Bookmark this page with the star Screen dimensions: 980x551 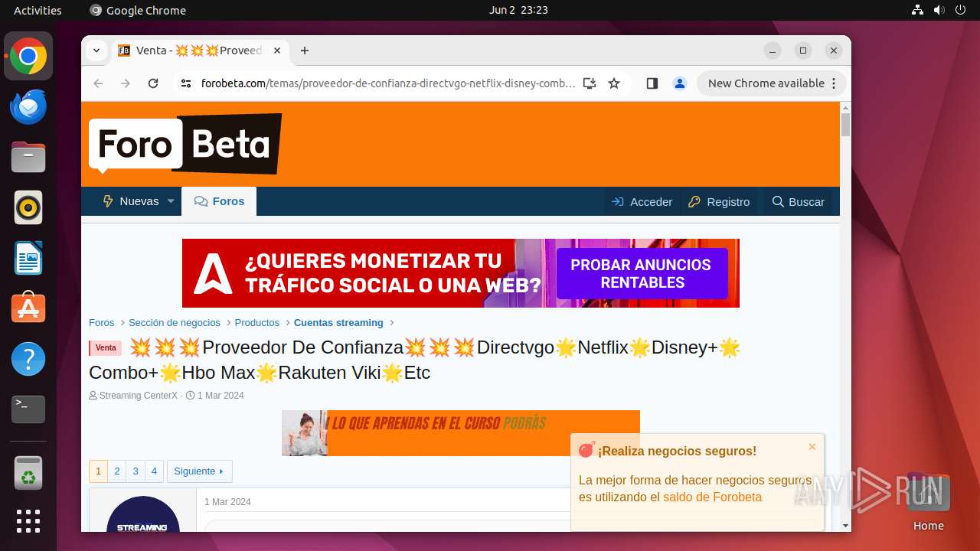pyautogui.click(x=614, y=83)
